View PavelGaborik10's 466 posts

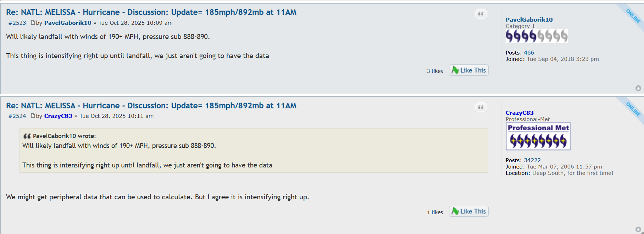[529, 52]
